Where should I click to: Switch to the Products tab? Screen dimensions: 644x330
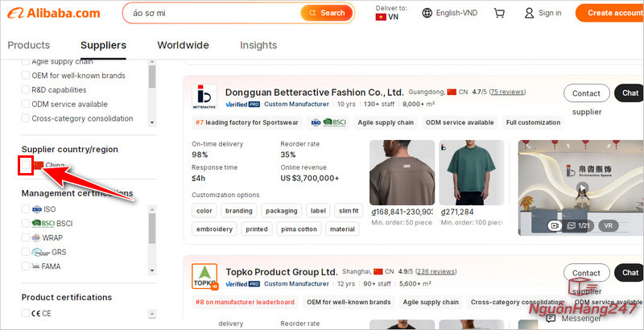pos(28,45)
